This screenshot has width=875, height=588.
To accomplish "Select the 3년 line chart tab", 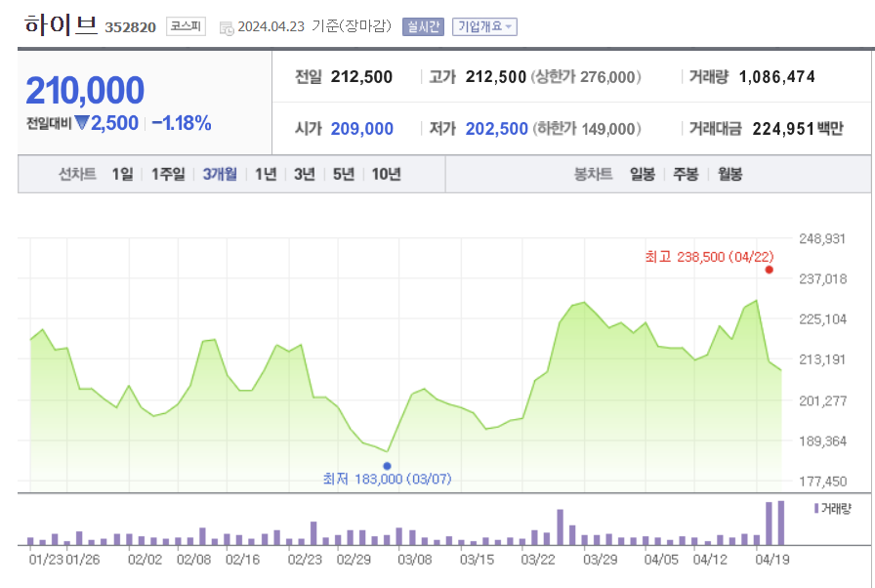I will [305, 174].
